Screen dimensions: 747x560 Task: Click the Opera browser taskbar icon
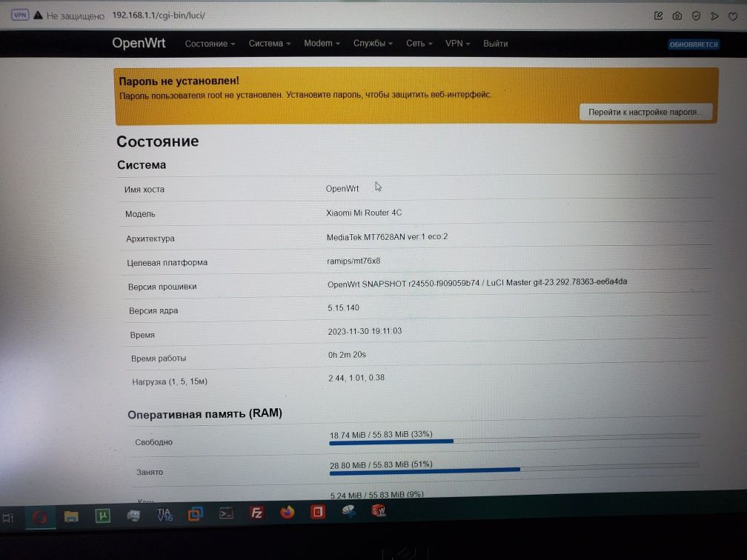(x=40, y=517)
